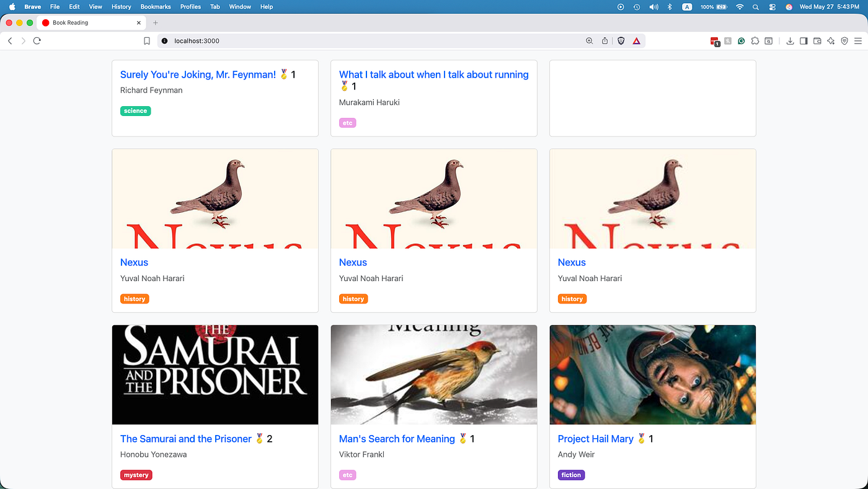Screen dimensions: 868x489
Task: Click author name Honobu Yonezawa
Action: [x=153, y=455]
